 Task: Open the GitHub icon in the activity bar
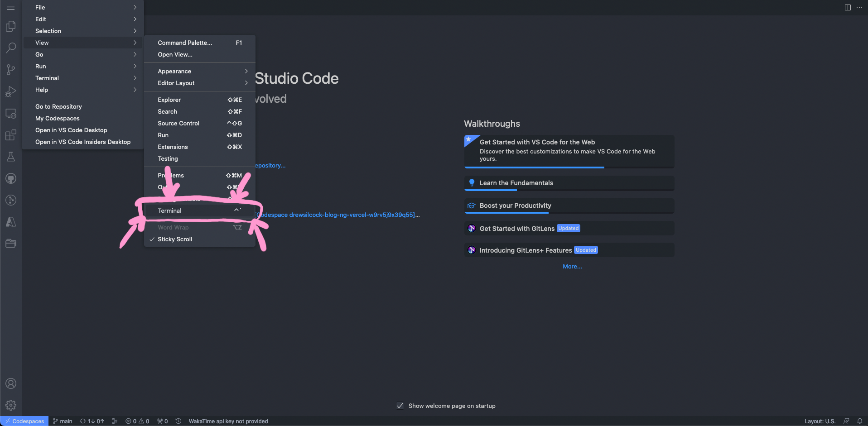11,178
